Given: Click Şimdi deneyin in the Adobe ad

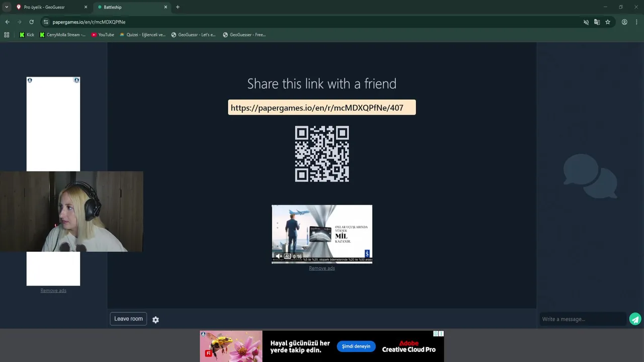Looking at the screenshot, I should pyautogui.click(x=356, y=346).
